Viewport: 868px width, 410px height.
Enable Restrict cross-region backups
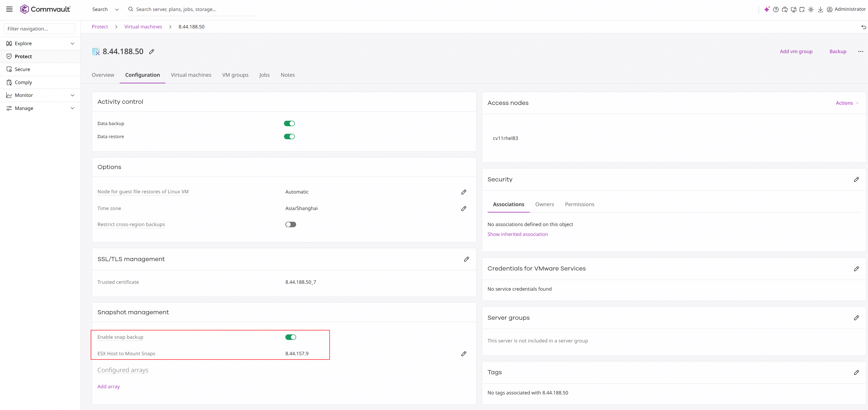point(290,224)
